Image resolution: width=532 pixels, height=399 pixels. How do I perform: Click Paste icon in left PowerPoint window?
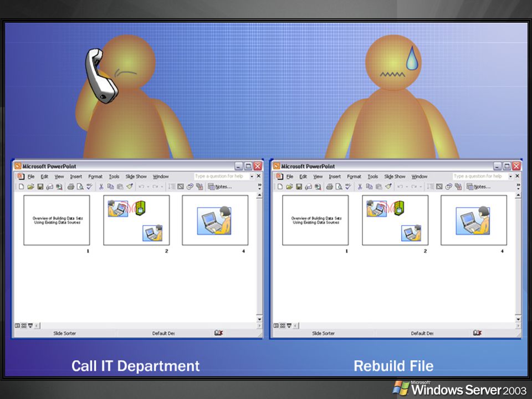tap(120, 187)
